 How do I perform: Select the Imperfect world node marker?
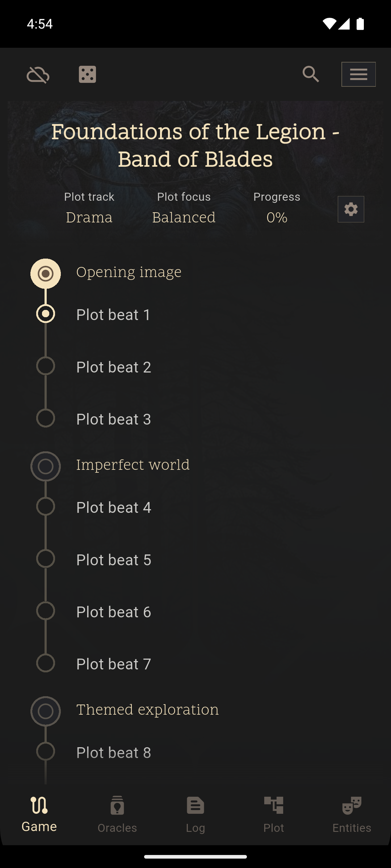[46, 466]
